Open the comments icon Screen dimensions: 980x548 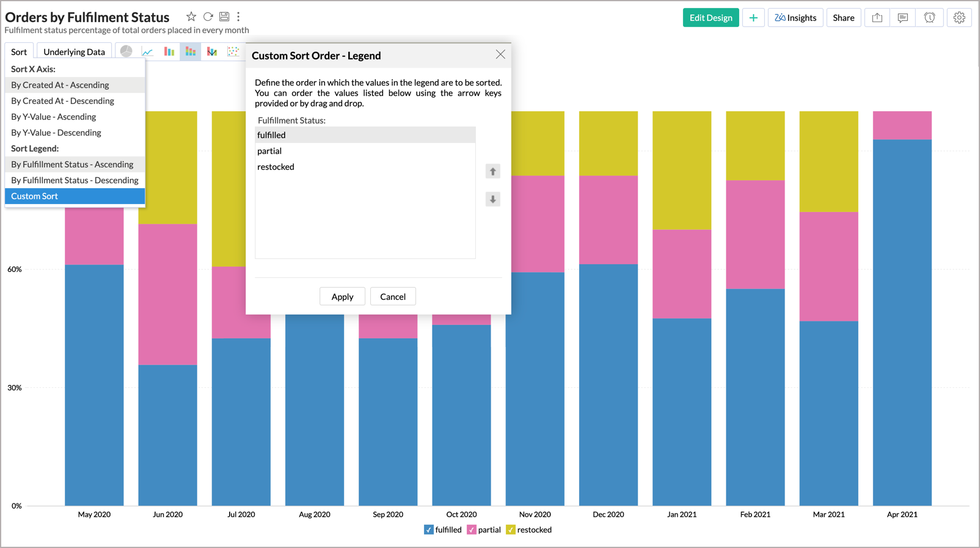(x=902, y=18)
